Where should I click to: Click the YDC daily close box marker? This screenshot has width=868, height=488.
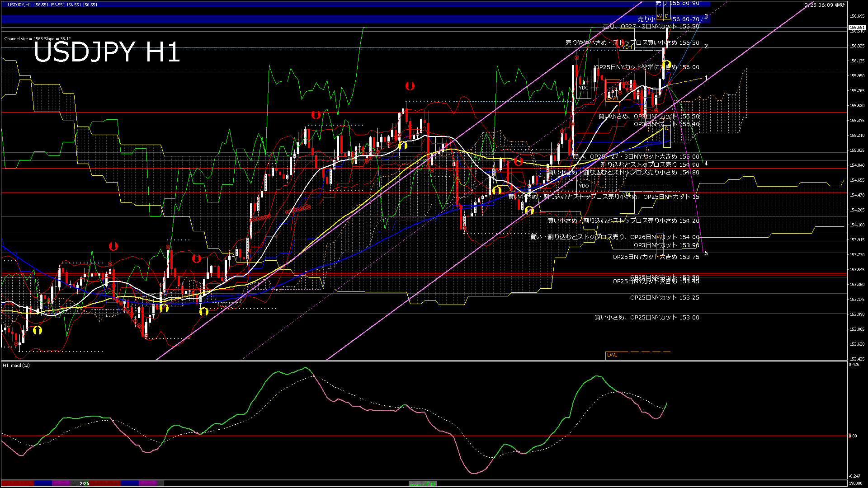[584, 88]
